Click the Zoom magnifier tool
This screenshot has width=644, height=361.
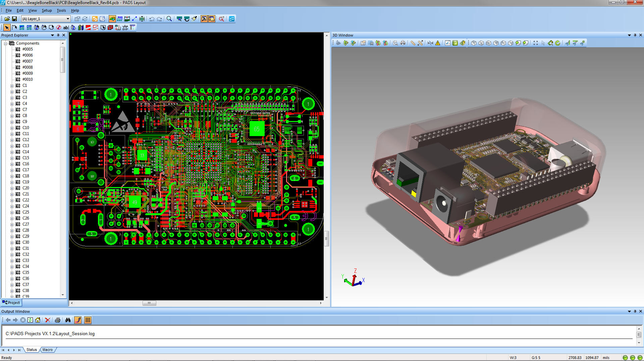tap(169, 19)
